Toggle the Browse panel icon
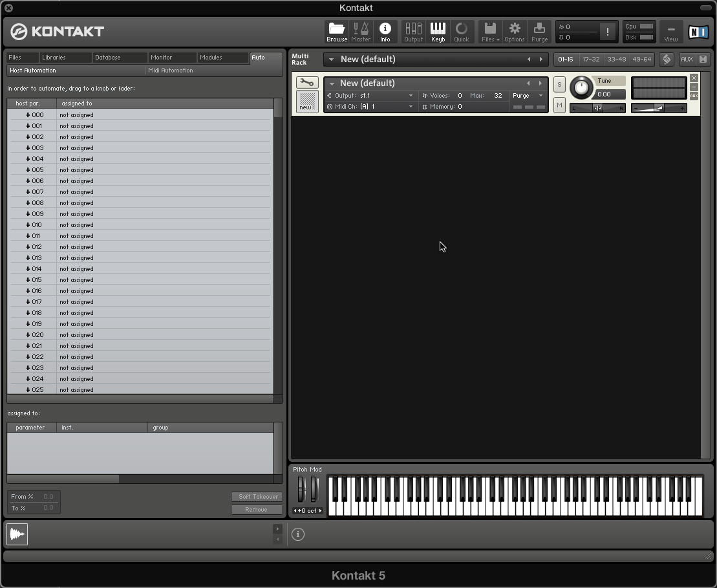 coord(337,32)
